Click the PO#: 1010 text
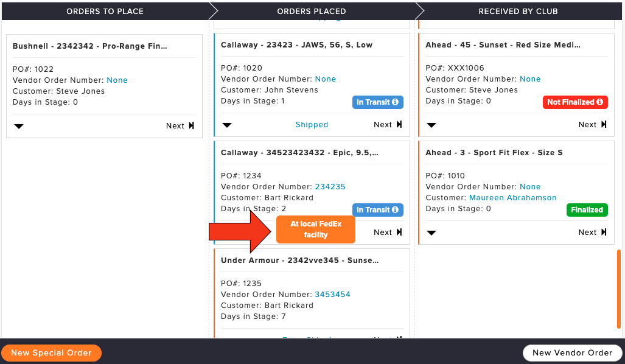 [x=445, y=175]
